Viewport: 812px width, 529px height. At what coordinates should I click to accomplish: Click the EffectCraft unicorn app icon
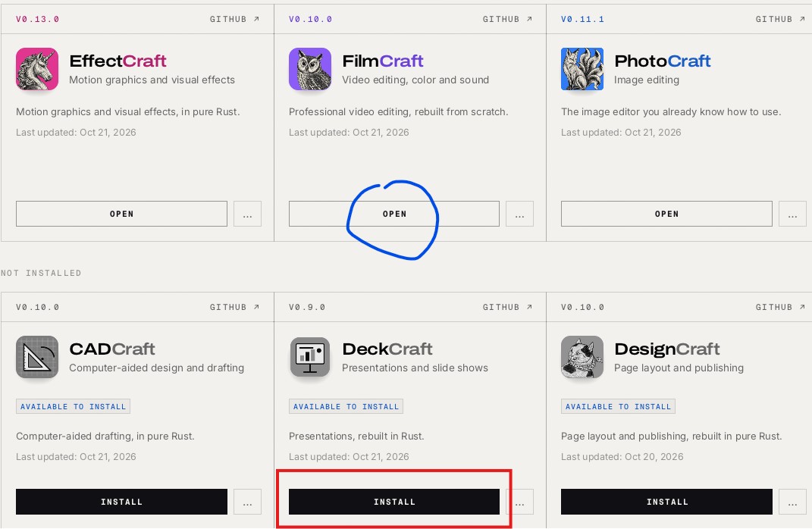coord(36,69)
